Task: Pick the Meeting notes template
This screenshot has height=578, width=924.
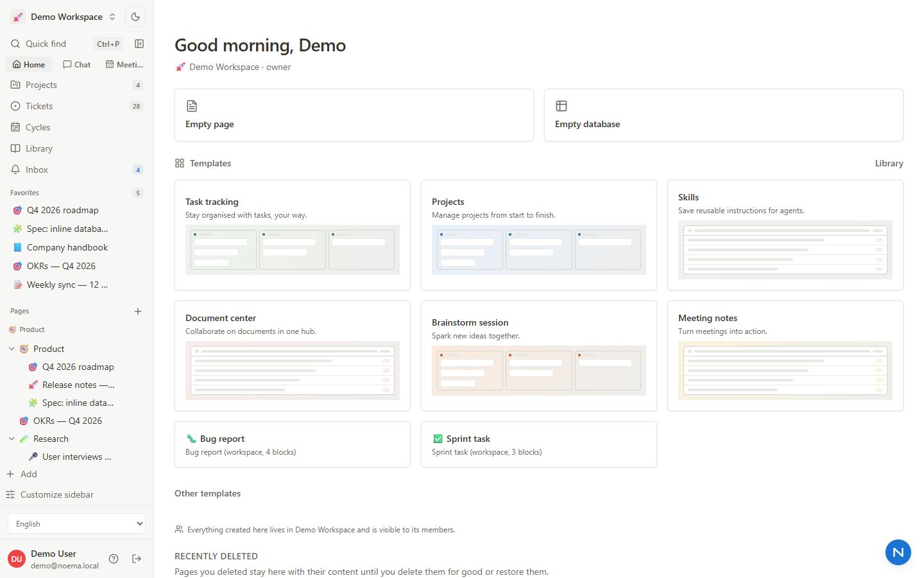Action: coord(785,356)
